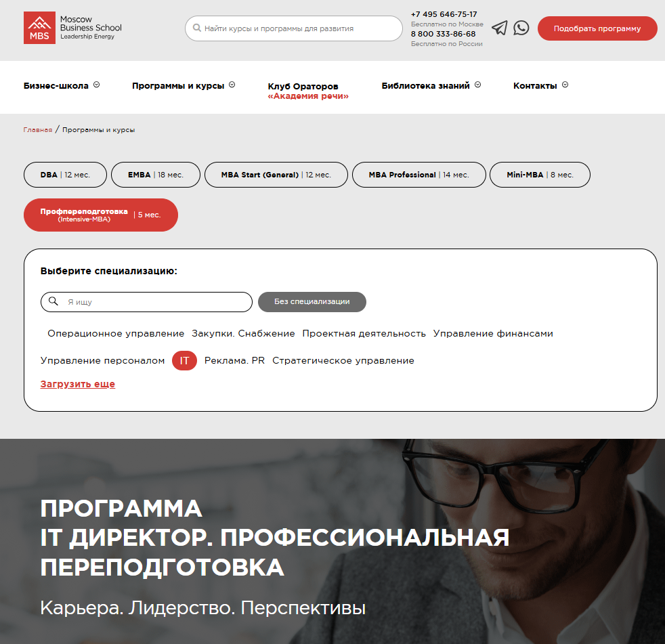Expand the Бизнес-школа menu chevron
This screenshot has height=644, width=665.
(97, 85)
